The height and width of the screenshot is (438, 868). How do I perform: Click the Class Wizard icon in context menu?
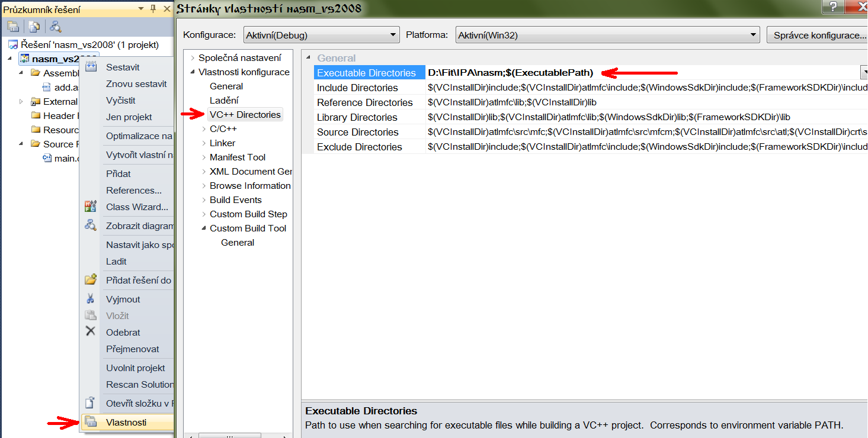(x=91, y=207)
